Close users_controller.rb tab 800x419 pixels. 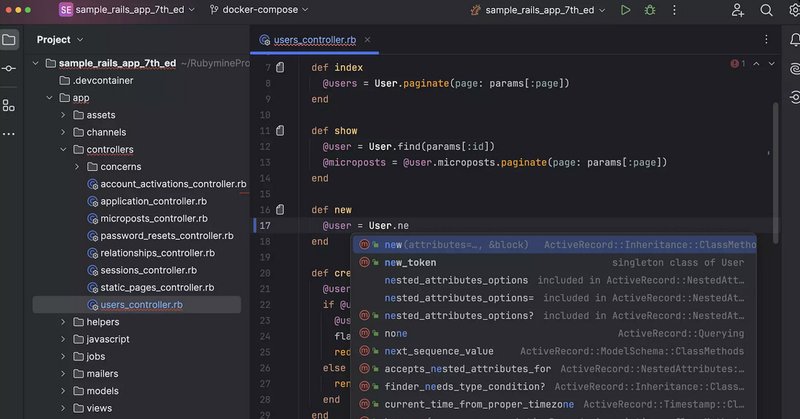click(367, 40)
